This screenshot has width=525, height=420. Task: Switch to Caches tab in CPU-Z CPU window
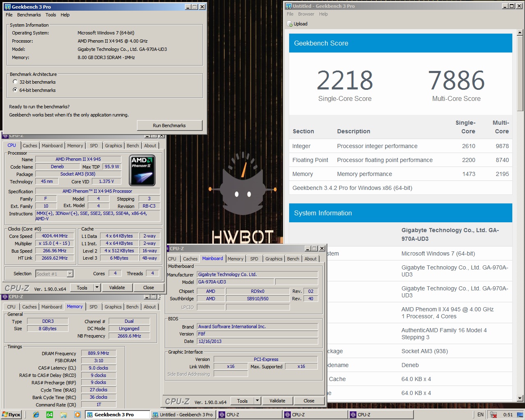[x=30, y=146]
